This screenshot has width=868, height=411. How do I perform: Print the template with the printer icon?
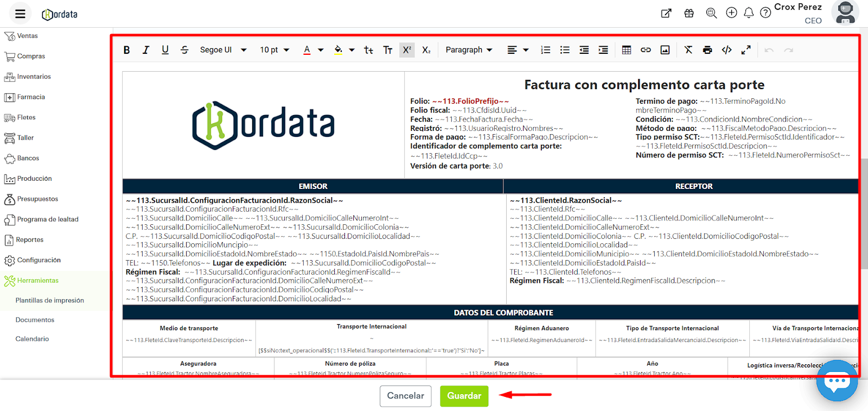tap(707, 50)
